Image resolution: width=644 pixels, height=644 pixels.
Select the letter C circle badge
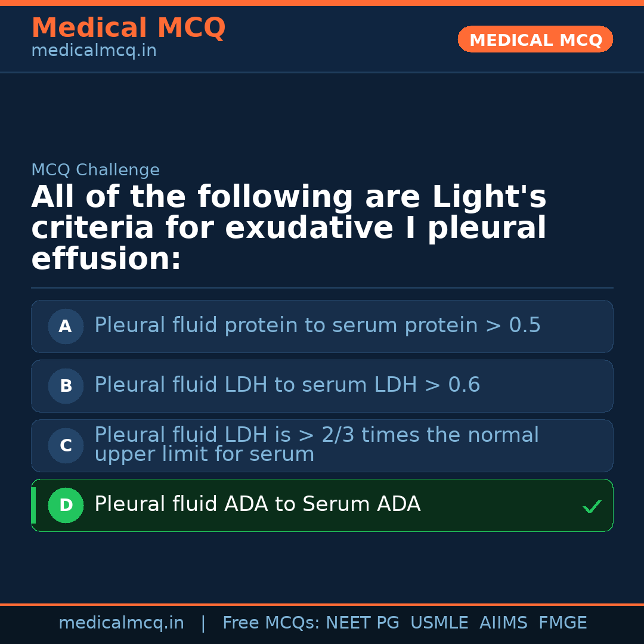(x=66, y=445)
